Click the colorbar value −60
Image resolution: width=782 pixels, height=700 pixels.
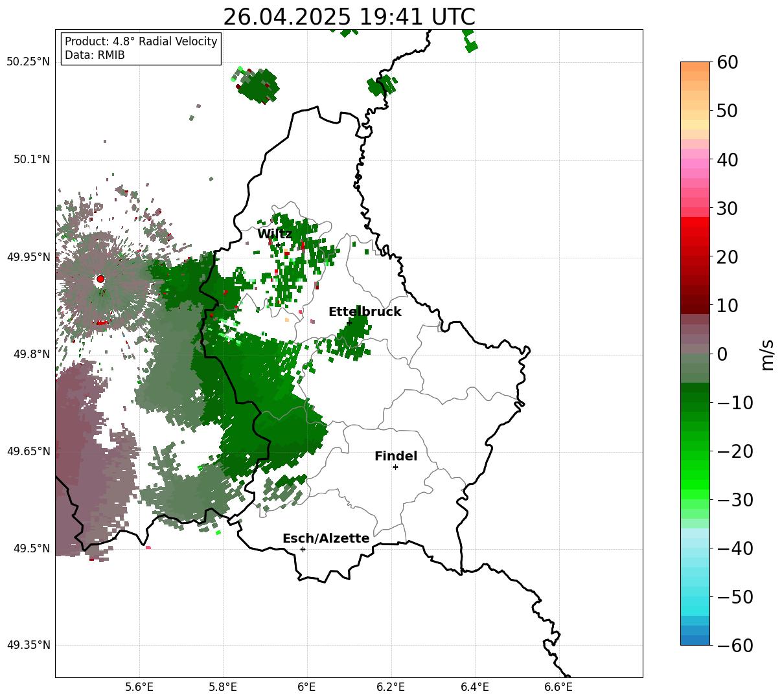pyautogui.click(x=734, y=646)
